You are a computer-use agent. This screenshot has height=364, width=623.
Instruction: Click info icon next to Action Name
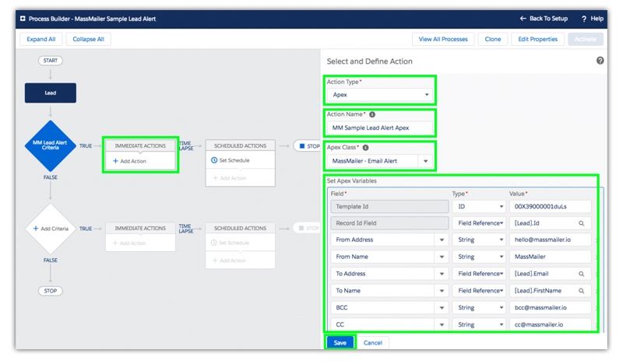pyautogui.click(x=372, y=114)
